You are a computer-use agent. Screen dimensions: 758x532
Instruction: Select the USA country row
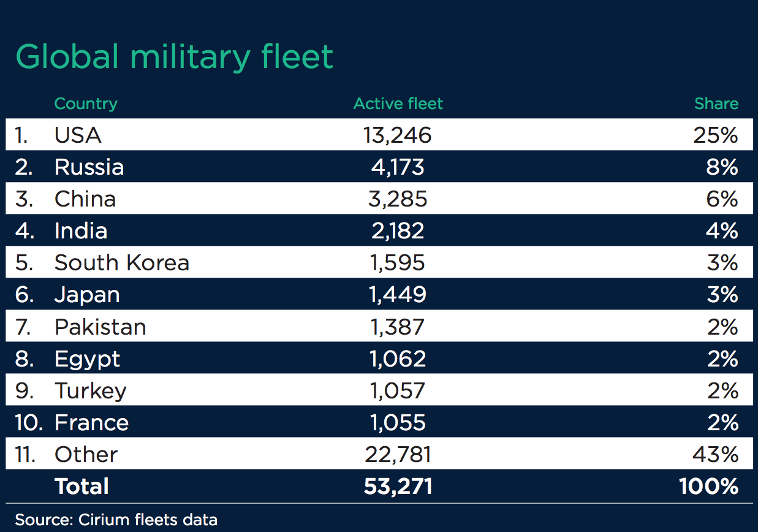click(78, 135)
